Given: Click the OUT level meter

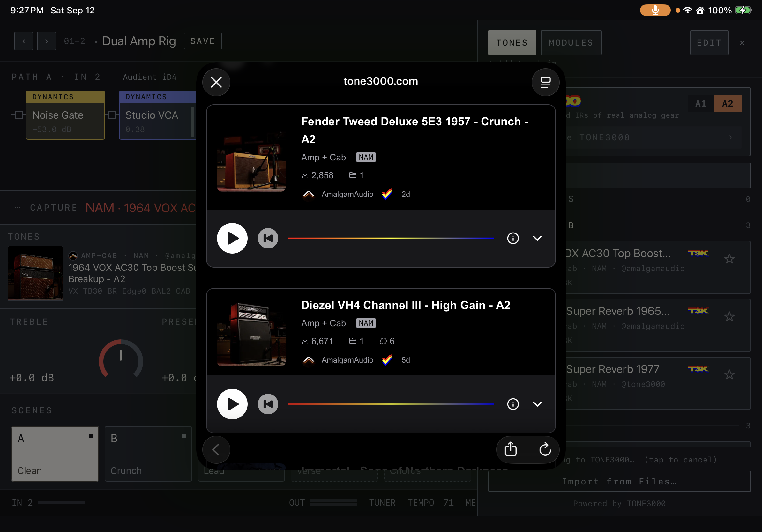Looking at the screenshot, I should tap(333, 503).
